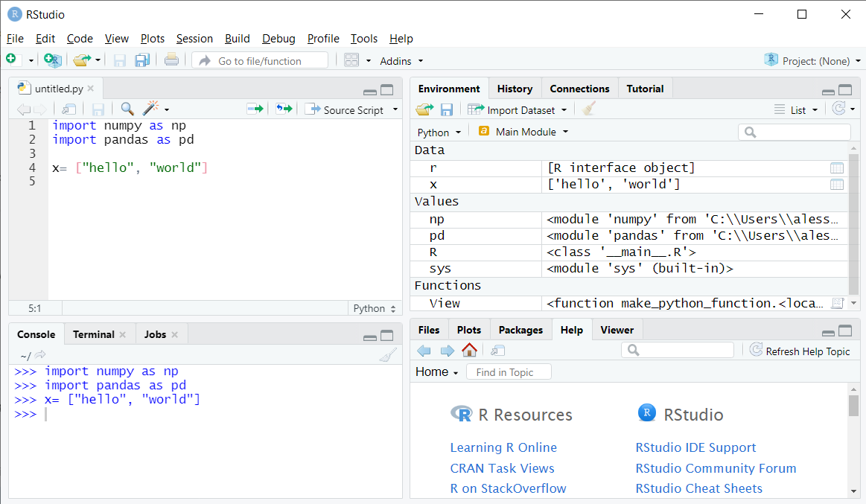Minimize the Console pane
This screenshot has height=504, width=866.
[x=369, y=336]
